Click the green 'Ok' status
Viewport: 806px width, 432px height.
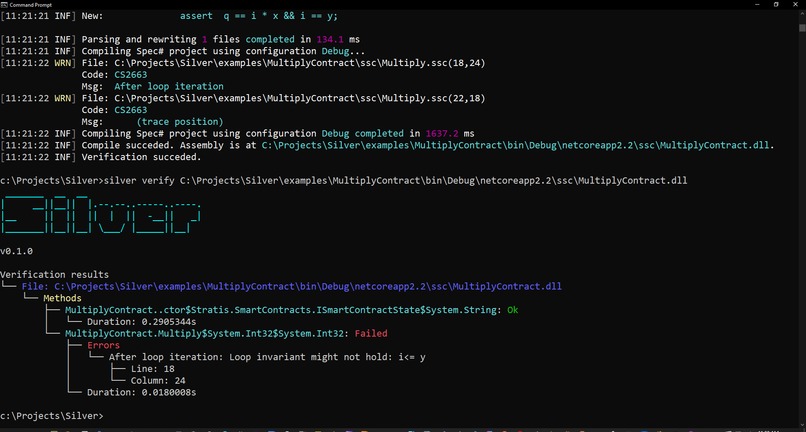coord(512,310)
